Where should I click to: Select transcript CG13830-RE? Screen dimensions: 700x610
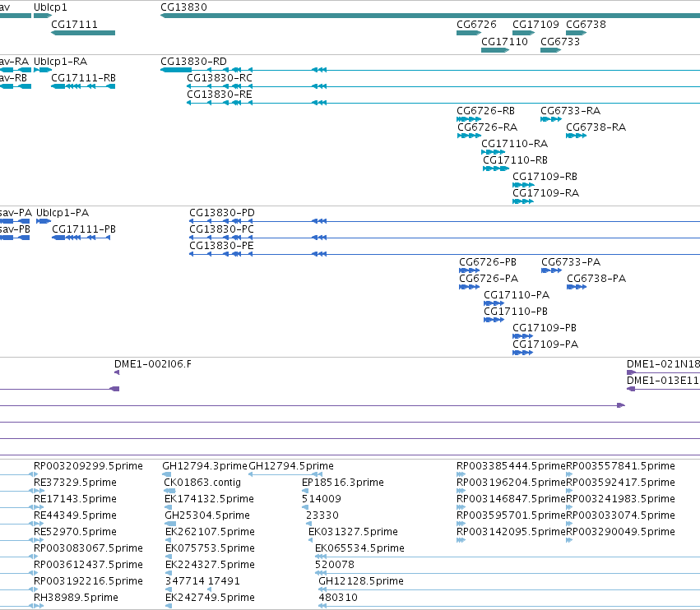[x=220, y=95]
